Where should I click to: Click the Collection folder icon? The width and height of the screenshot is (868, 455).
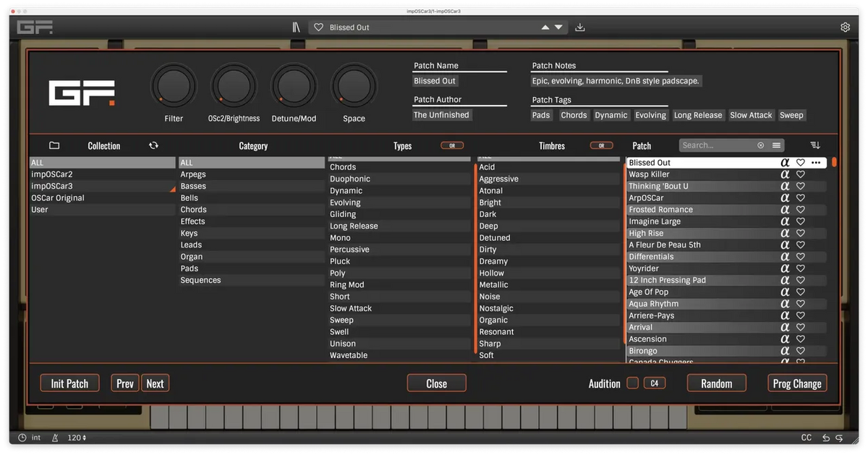[54, 145]
